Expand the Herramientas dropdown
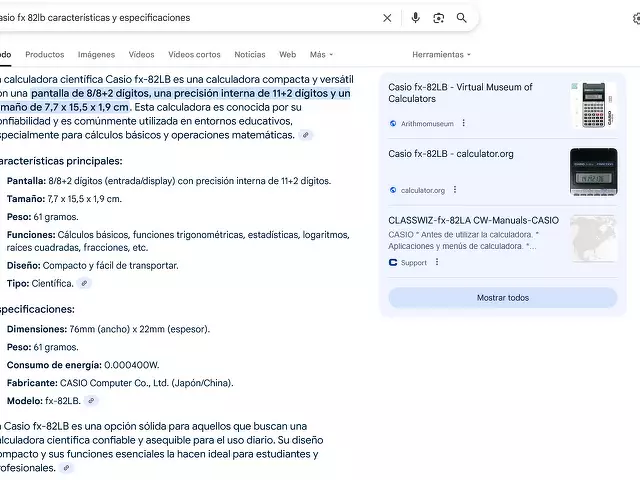This screenshot has width=640, height=480. tap(441, 55)
